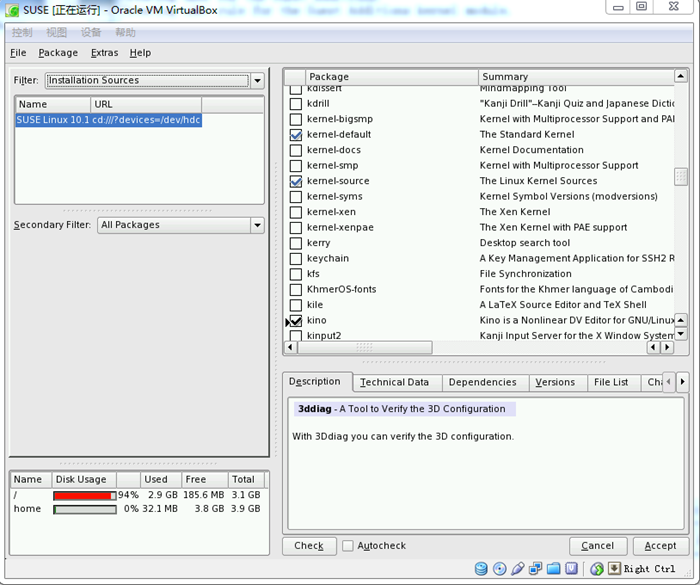Click the URL column header in the sources list

pos(146,104)
